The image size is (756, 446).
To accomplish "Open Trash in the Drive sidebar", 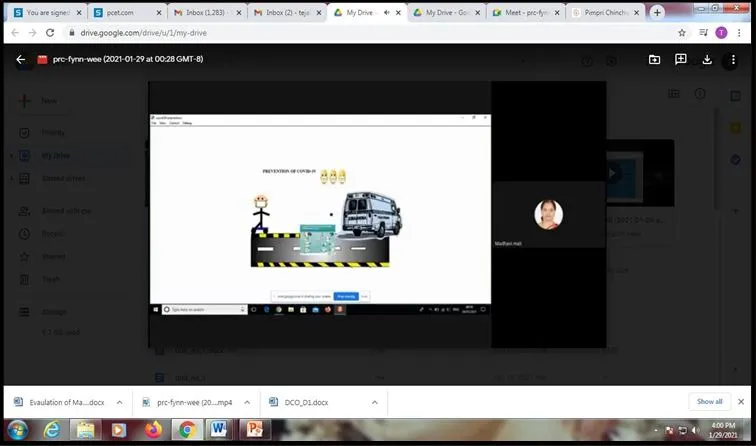I will 51,279.
